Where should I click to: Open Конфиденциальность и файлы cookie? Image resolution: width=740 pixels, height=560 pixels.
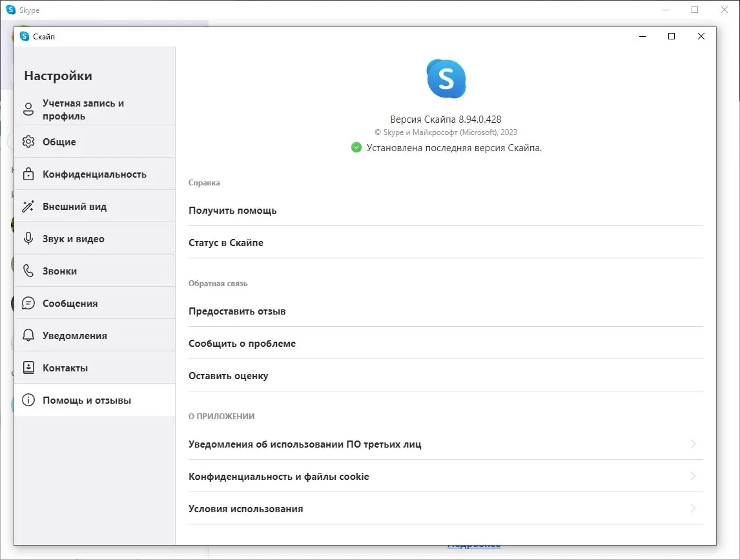(446, 477)
